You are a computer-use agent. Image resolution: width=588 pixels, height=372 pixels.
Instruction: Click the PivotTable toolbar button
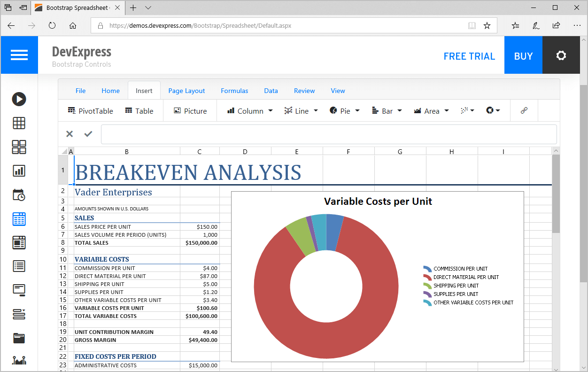pyautogui.click(x=91, y=111)
